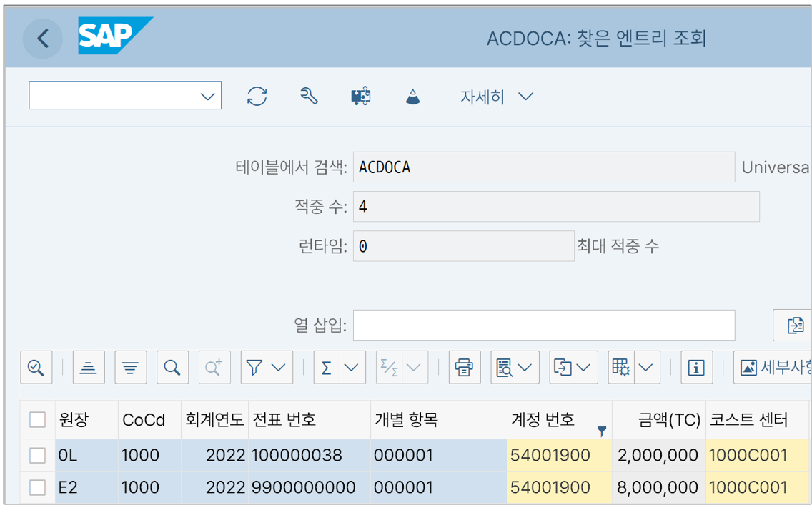
Task: Go back using the arrow button
Action: [42, 39]
